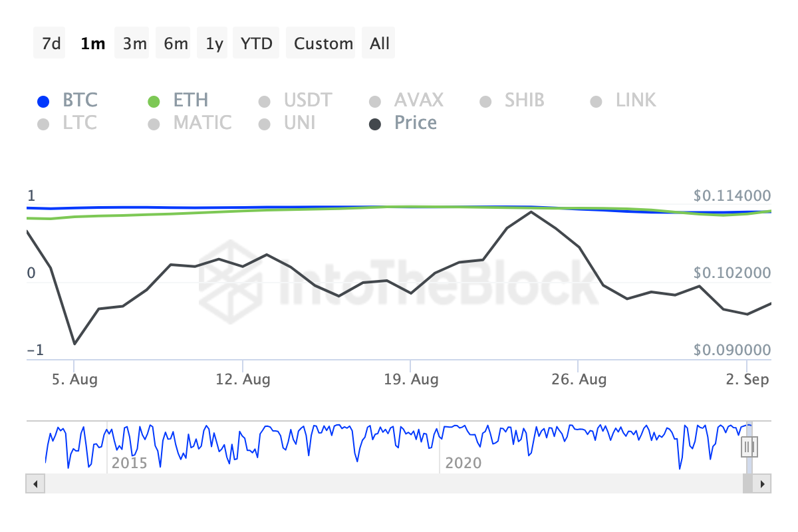Viewport: 798px width, 532px height.
Task: Click the SHIB legend dot icon
Action: pos(485,100)
